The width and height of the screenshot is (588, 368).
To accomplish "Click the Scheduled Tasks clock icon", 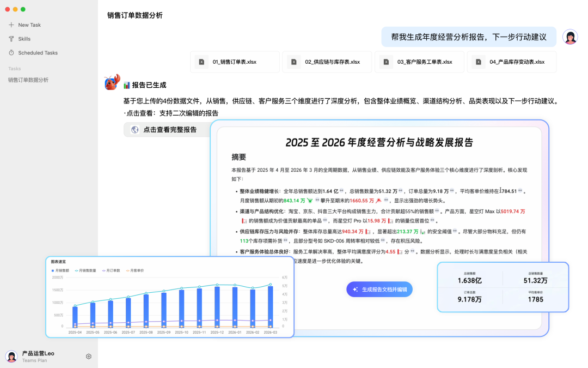I will point(10,52).
